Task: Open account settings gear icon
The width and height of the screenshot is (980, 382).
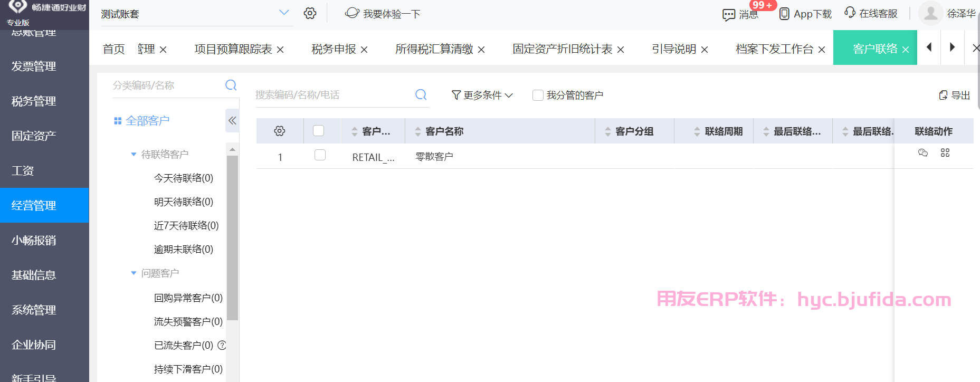Action: click(x=310, y=13)
